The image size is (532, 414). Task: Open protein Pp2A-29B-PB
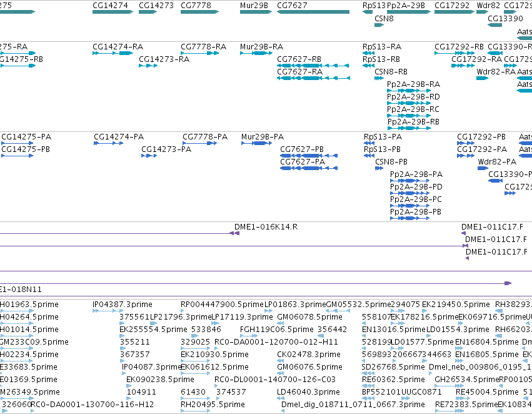pos(416,212)
